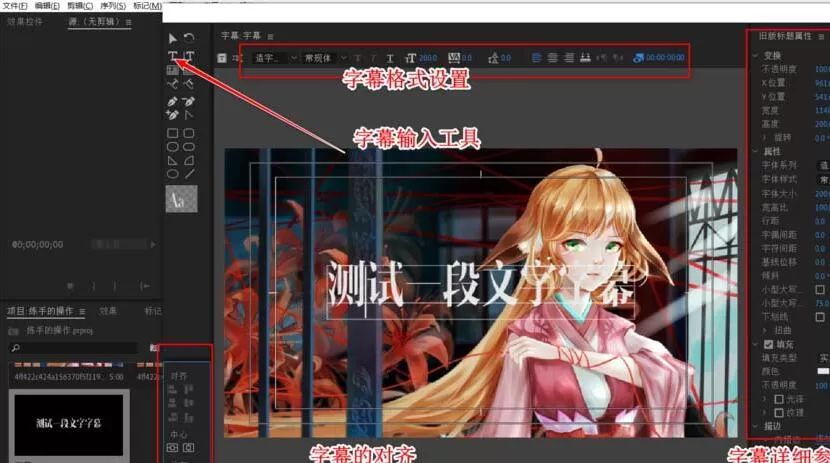Enable the 光泽 checkbox
The image size is (830, 463).
(779, 399)
